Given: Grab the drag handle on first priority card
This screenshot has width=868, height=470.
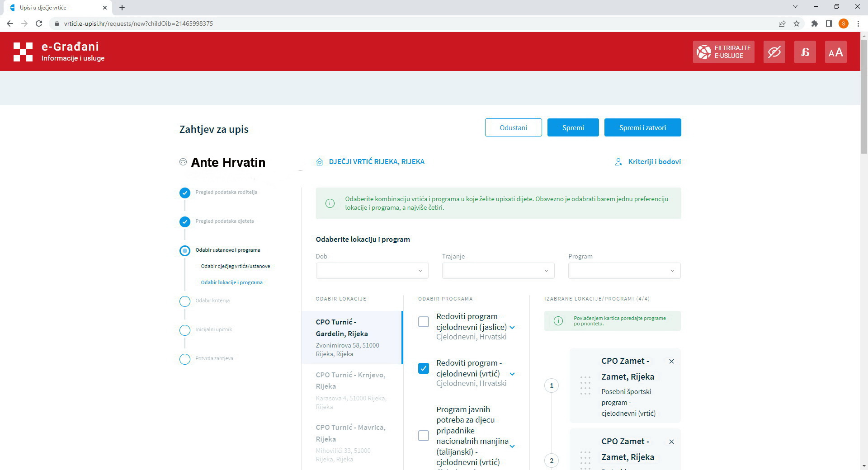Looking at the screenshot, I should click(x=585, y=385).
